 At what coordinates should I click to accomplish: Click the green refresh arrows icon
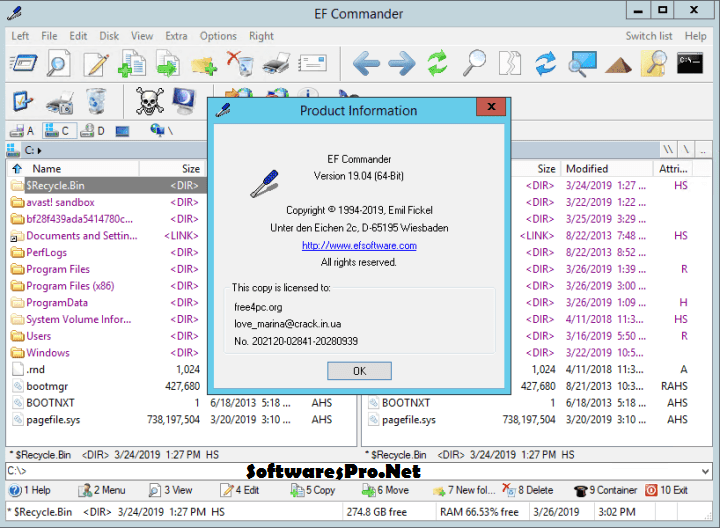coord(437,65)
